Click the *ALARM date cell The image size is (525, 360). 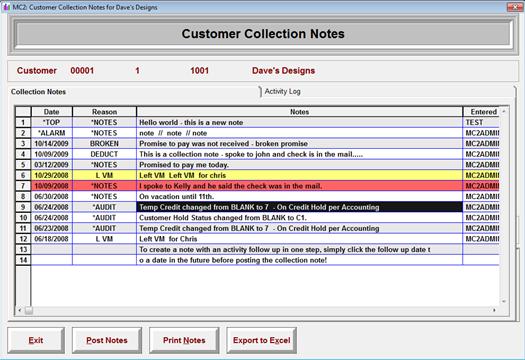click(52, 133)
